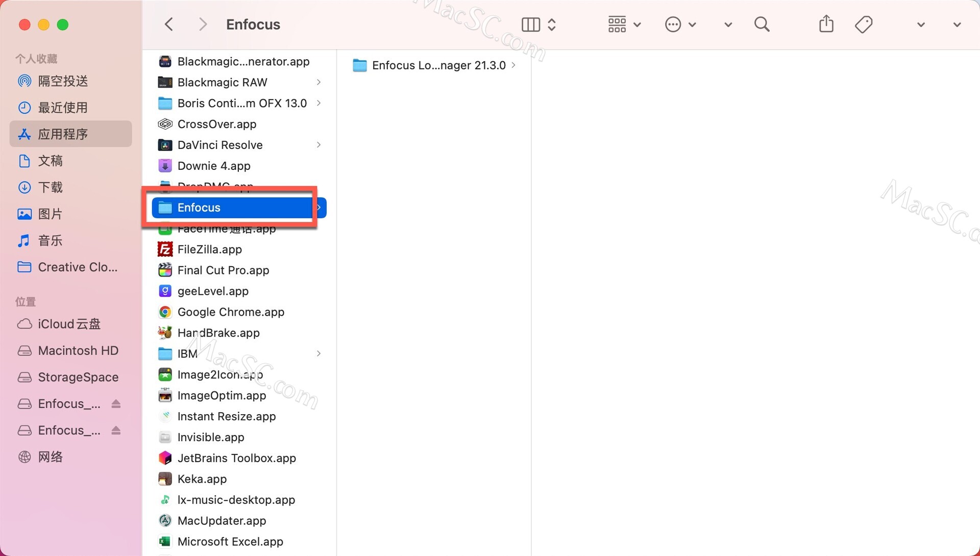Select Instant Resize.app

[239, 417]
